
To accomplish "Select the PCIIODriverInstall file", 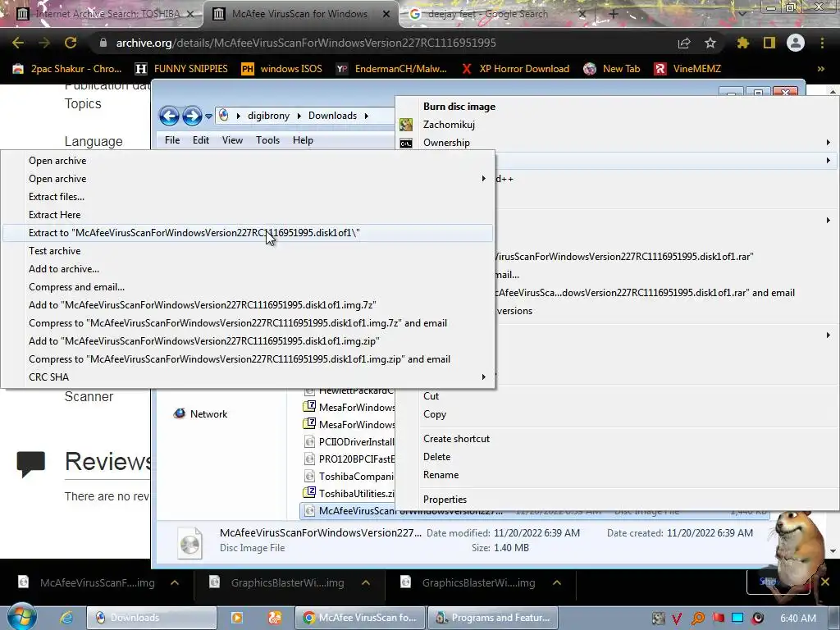I will point(349,442).
